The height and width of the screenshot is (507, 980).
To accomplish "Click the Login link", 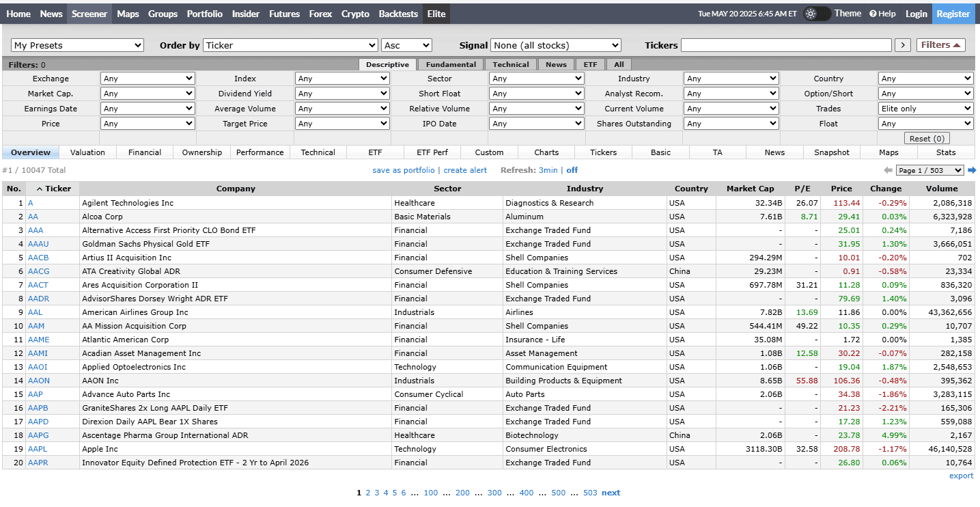I will (x=916, y=14).
